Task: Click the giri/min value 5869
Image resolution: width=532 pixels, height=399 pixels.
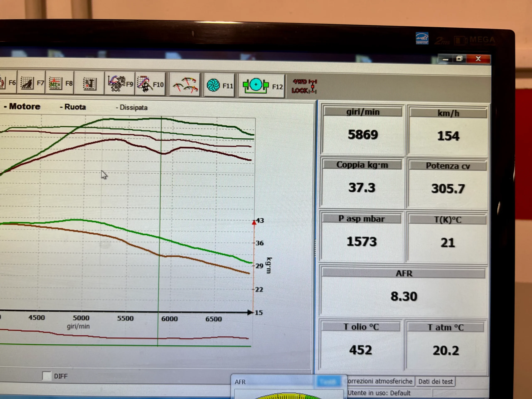Action: [363, 134]
